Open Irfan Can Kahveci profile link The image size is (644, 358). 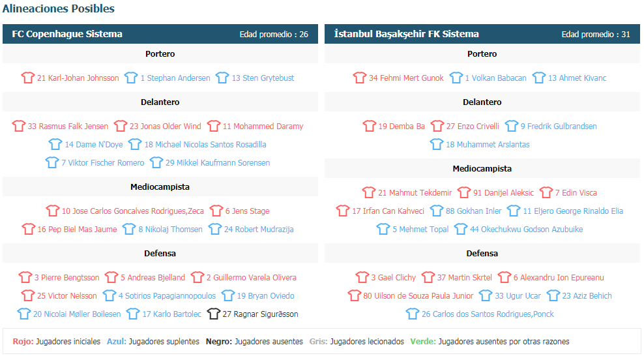point(388,211)
